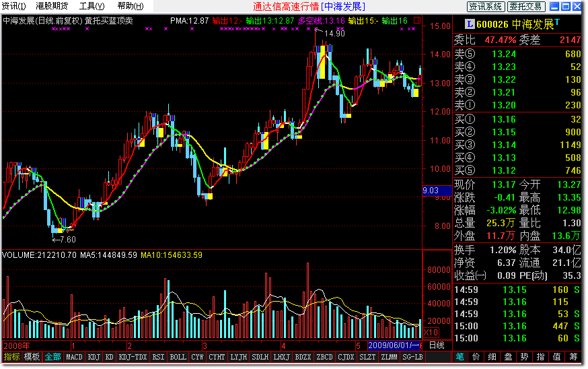Open the 帮助(H) menu
588x369 pixels.
click(x=130, y=6)
